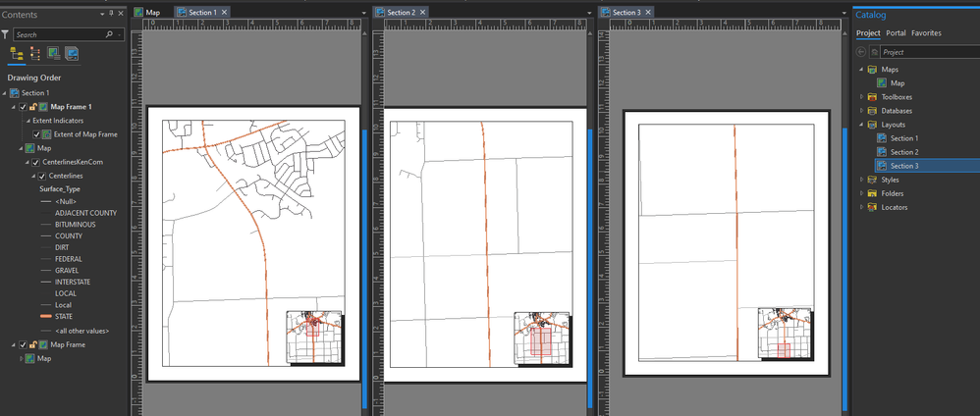Click the INTERSTATE line symbol swatch
The image size is (980, 416).
click(45, 283)
